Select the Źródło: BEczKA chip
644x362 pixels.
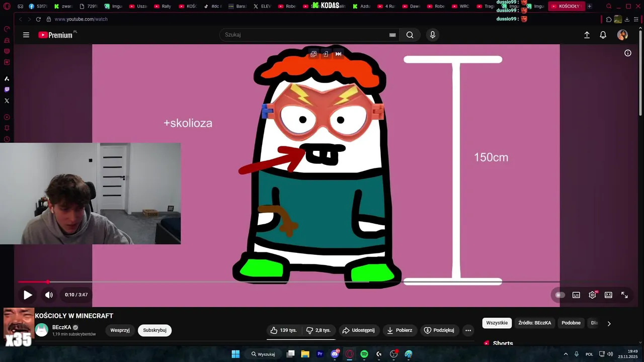(x=534, y=323)
